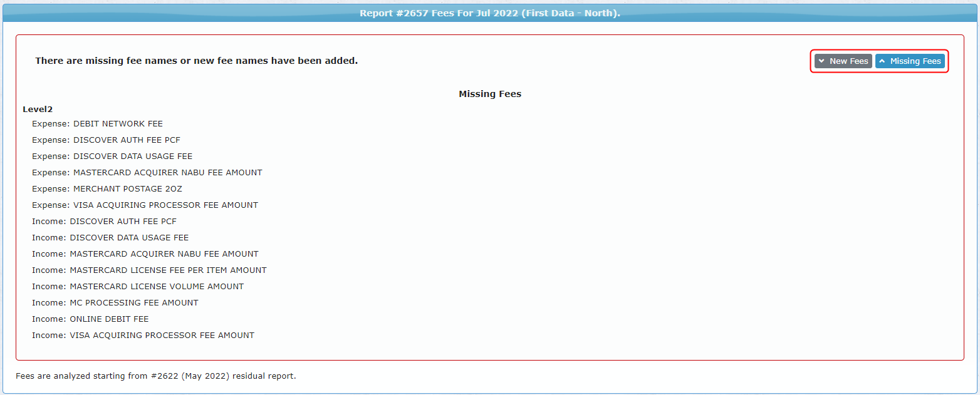Select Income: MASTERCARD LICENSE FEE PER ITEM AMOUNT
980x395 pixels.
[x=149, y=270]
